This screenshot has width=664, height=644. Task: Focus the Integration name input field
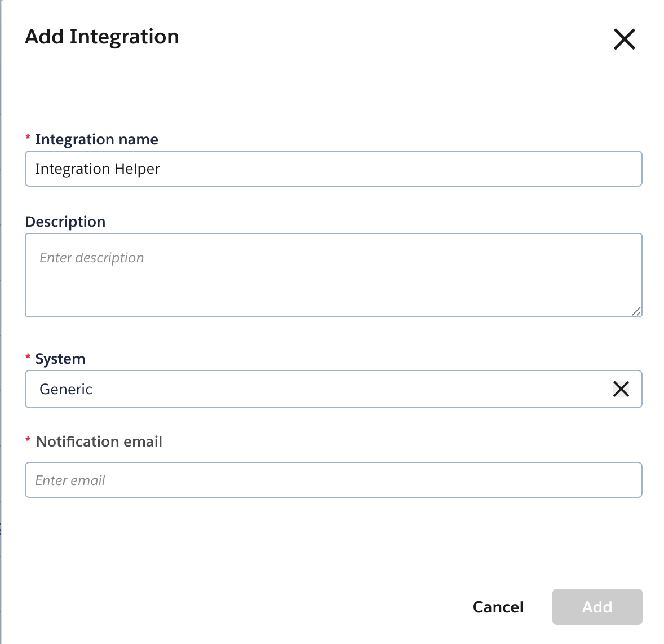pos(395,169)
